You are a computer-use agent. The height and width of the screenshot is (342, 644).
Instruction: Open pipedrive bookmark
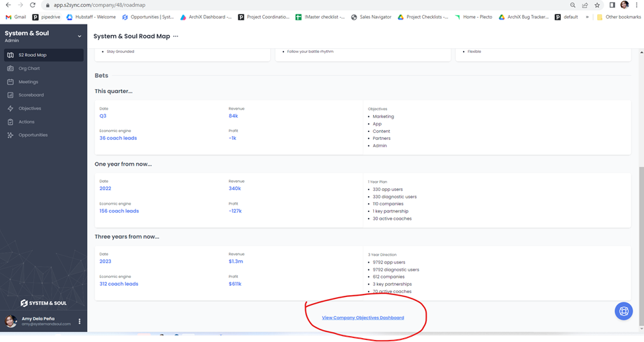click(46, 17)
